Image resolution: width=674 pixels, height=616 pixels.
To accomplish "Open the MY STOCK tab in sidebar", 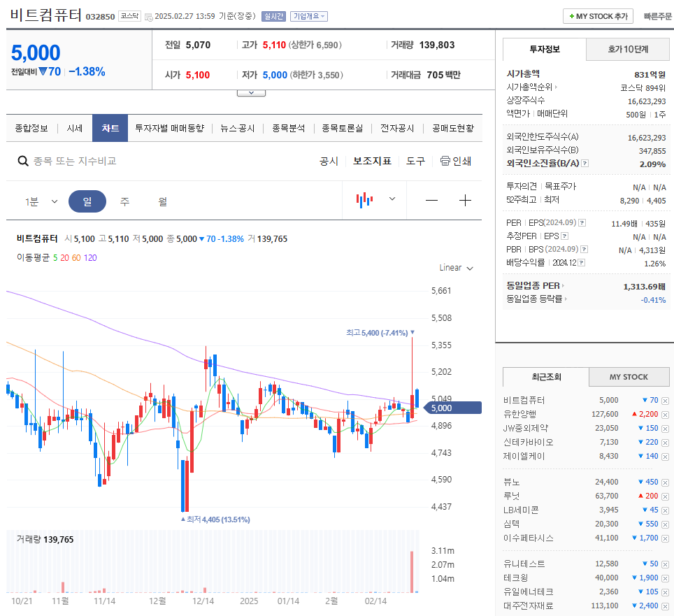I will 629,377.
